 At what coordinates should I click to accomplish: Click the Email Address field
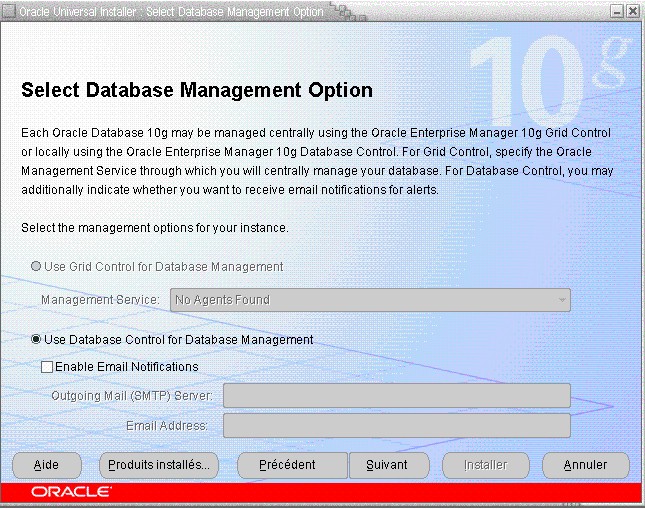[397, 425]
